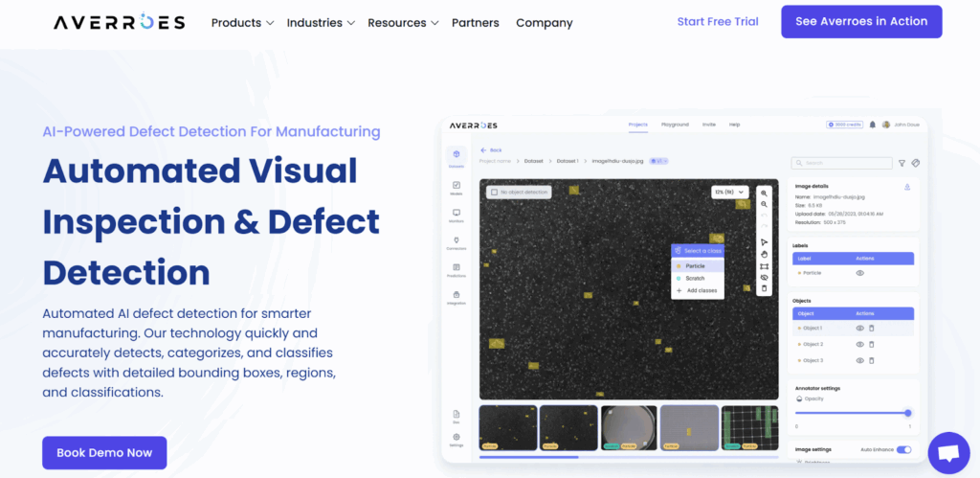Open the Integration sidebar icon

coord(457,297)
